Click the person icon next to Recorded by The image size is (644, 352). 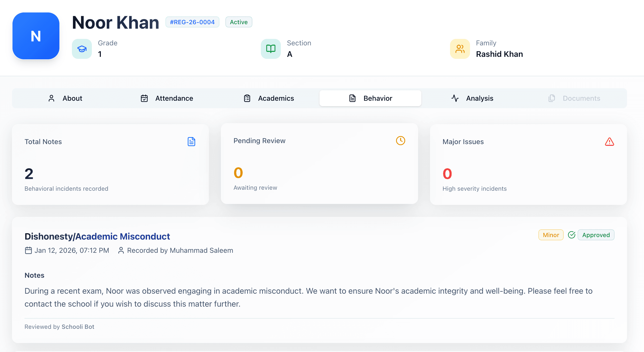click(122, 250)
